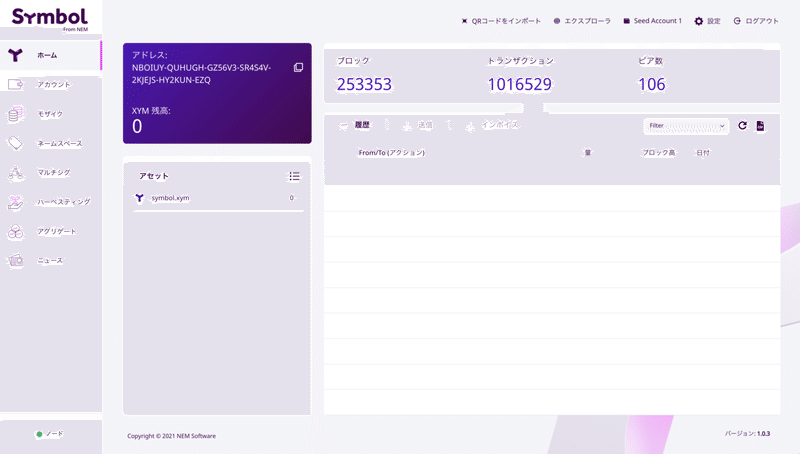
Task: Log out of the wallet
Action: [756, 21]
